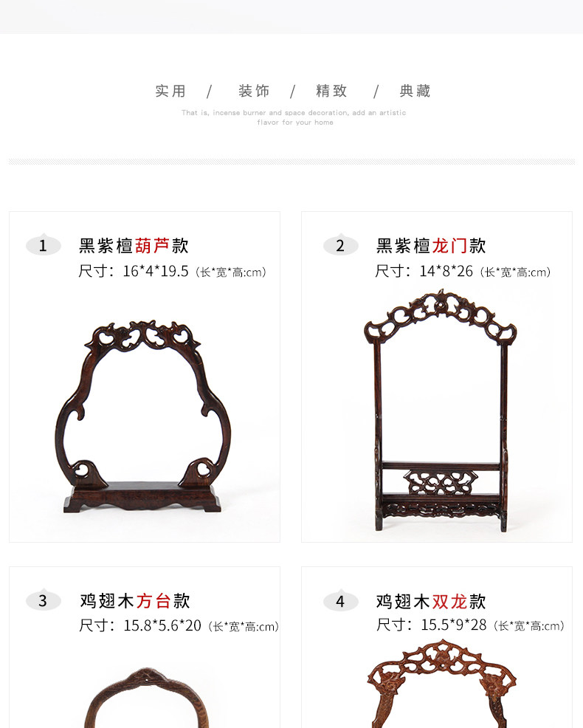Viewport: 583px width, 728px height.
Task: Open the wenge square base stand image
Action: coord(146,697)
